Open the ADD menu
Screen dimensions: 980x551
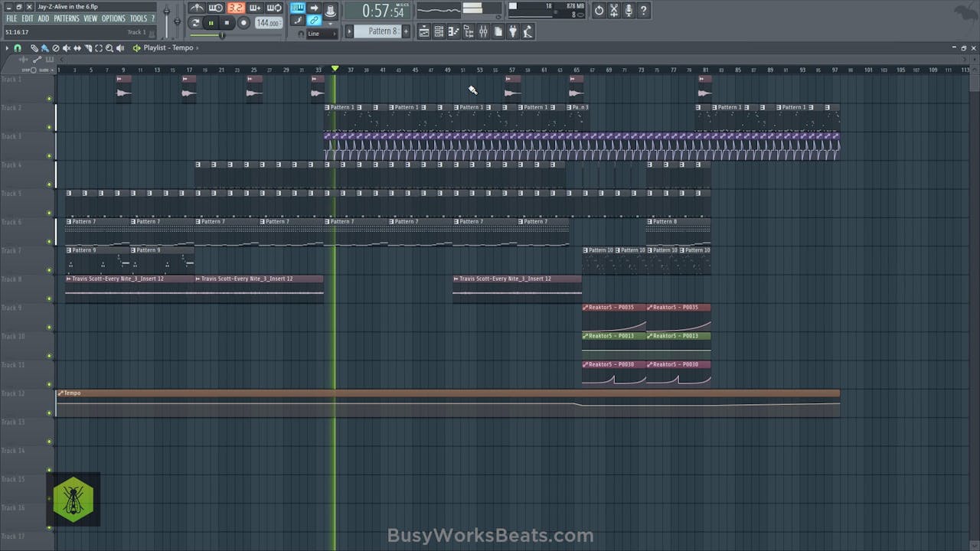tap(44, 18)
